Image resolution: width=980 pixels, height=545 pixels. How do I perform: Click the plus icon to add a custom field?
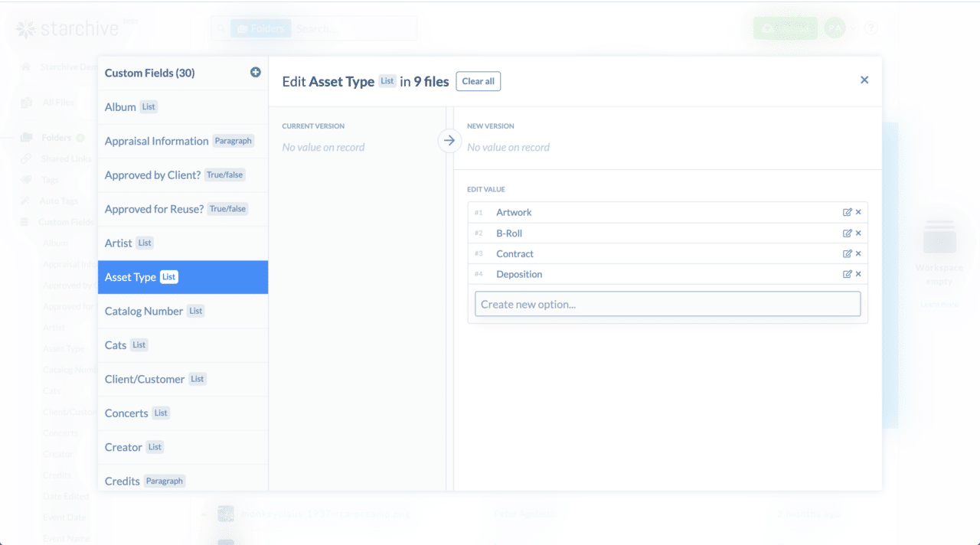[255, 72]
